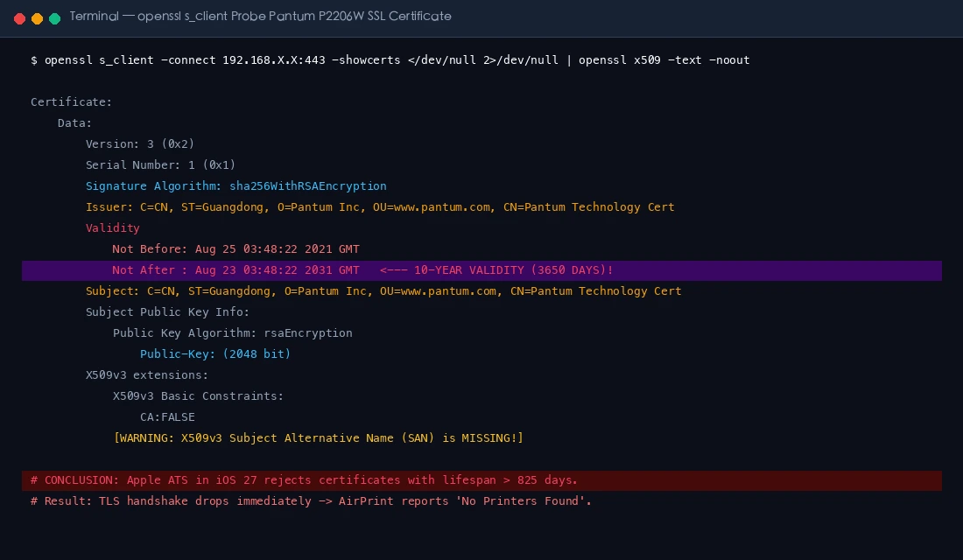Click the 'Result: TLS handshake drops' line
Viewport: 963px width, 560px height.
(311, 501)
